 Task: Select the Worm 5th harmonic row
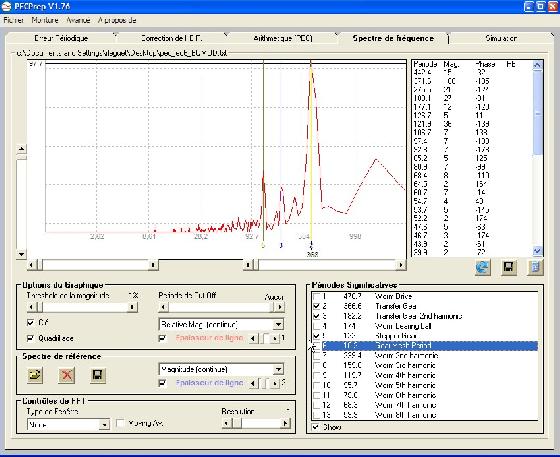coord(425,385)
